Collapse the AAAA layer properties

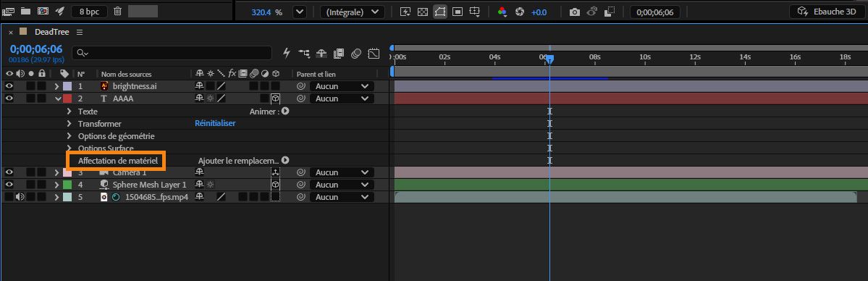point(57,98)
